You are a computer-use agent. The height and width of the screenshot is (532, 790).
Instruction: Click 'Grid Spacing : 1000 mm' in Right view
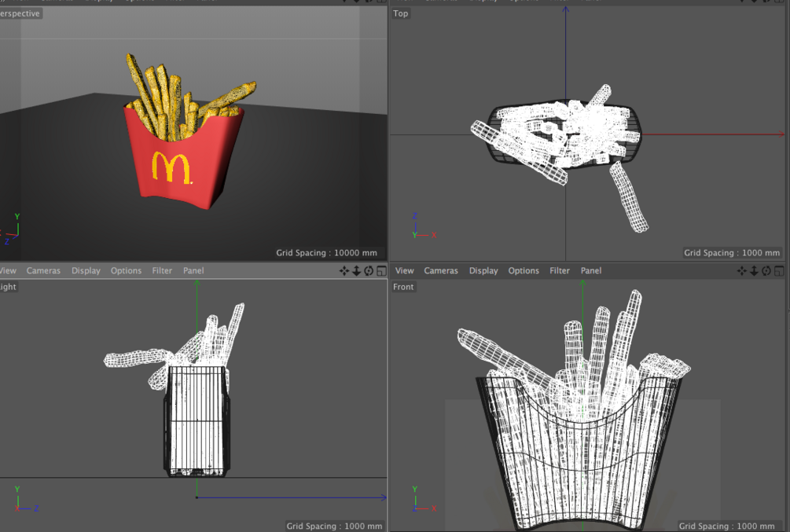click(334, 526)
